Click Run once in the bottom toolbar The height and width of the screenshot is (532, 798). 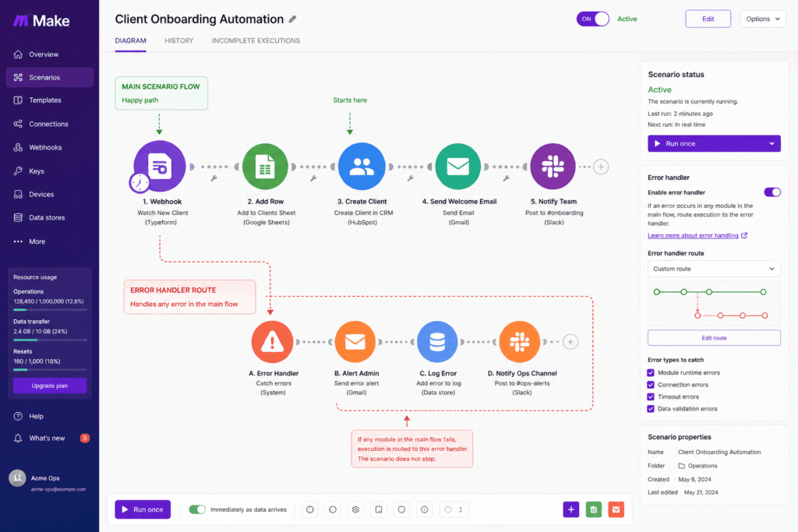(143, 509)
